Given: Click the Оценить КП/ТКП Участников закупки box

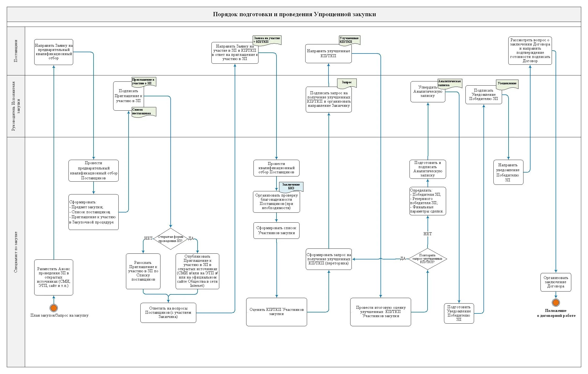Looking at the screenshot, I should (276, 312).
